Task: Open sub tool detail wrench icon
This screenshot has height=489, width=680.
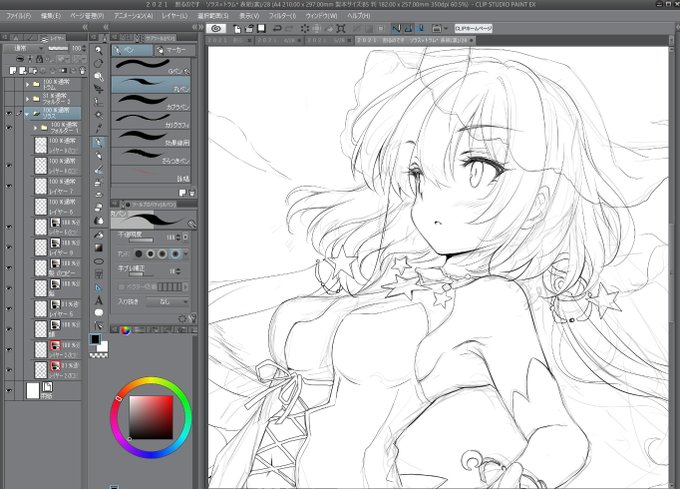Action: click(193, 319)
